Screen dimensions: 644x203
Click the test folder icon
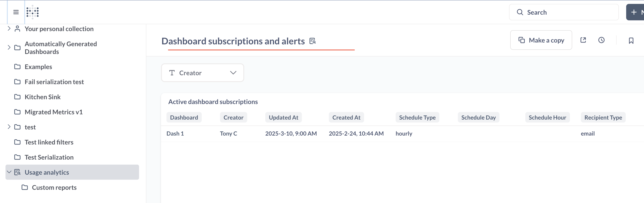(17, 127)
